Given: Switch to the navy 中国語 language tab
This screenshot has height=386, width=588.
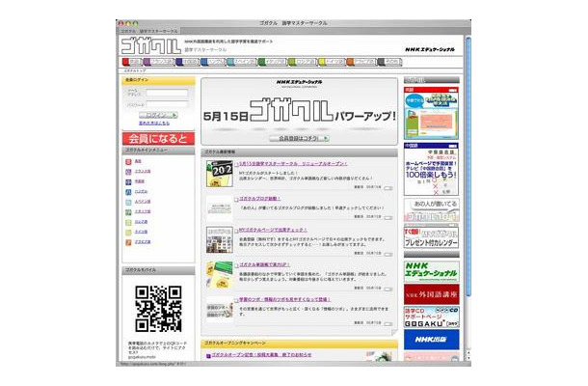Looking at the screenshot, I should [188, 62].
